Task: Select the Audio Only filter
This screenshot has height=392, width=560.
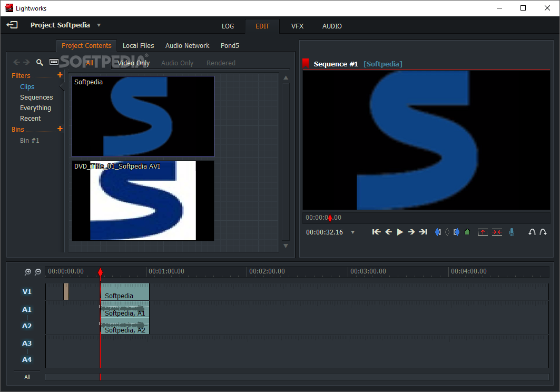Action: tap(177, 63)
